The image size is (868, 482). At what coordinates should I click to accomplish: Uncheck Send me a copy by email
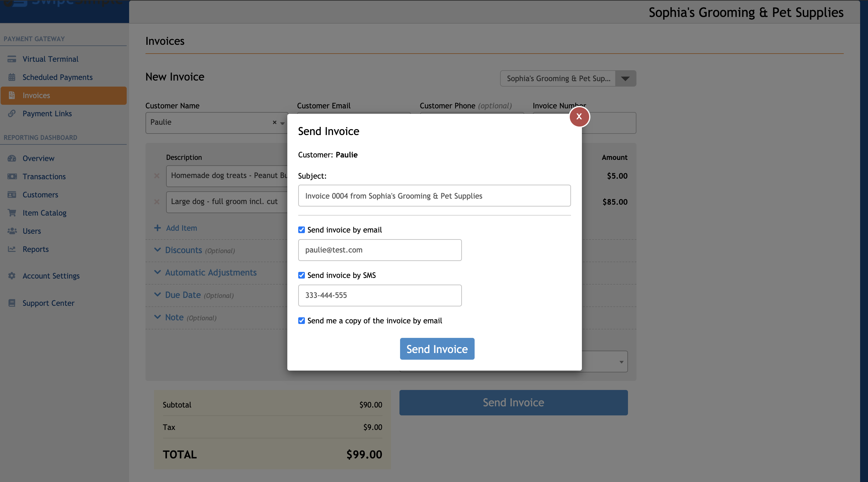pos(302,321)
